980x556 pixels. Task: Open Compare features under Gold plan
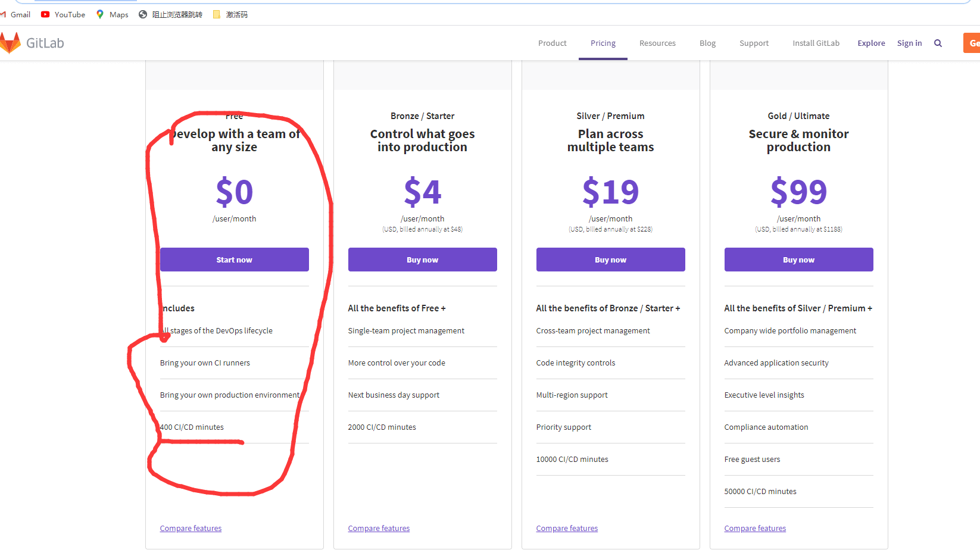tap(755, 529)
